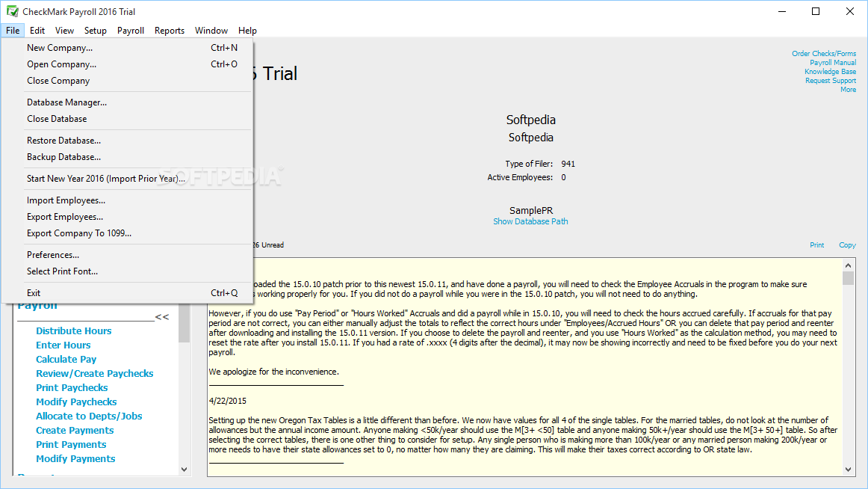
Task: Close the CheckMark Payroll window
Action: pyautogui.click(x=850, y=12)
